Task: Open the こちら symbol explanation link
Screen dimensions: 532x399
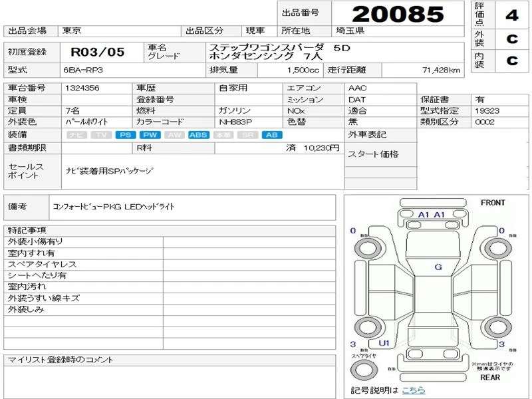Action: click(413, 390)
